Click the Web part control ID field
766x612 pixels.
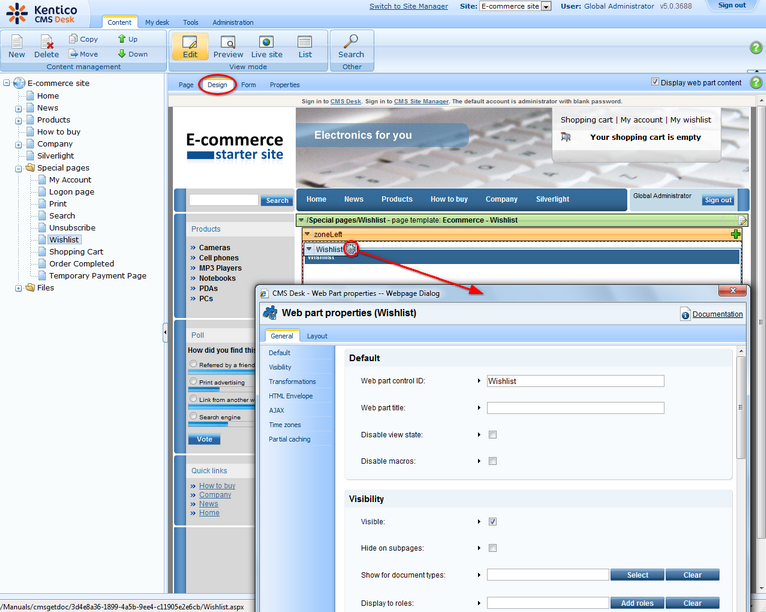click(x=575, y=381)
